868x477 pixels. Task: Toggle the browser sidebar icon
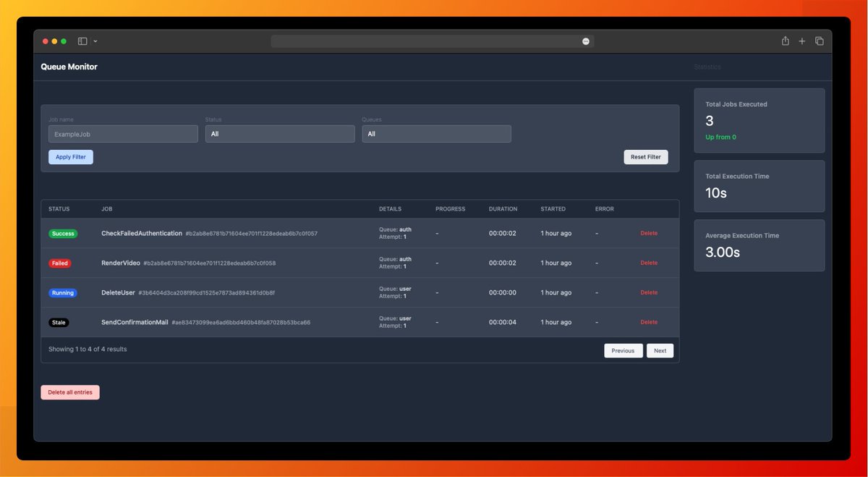(82, 41)
